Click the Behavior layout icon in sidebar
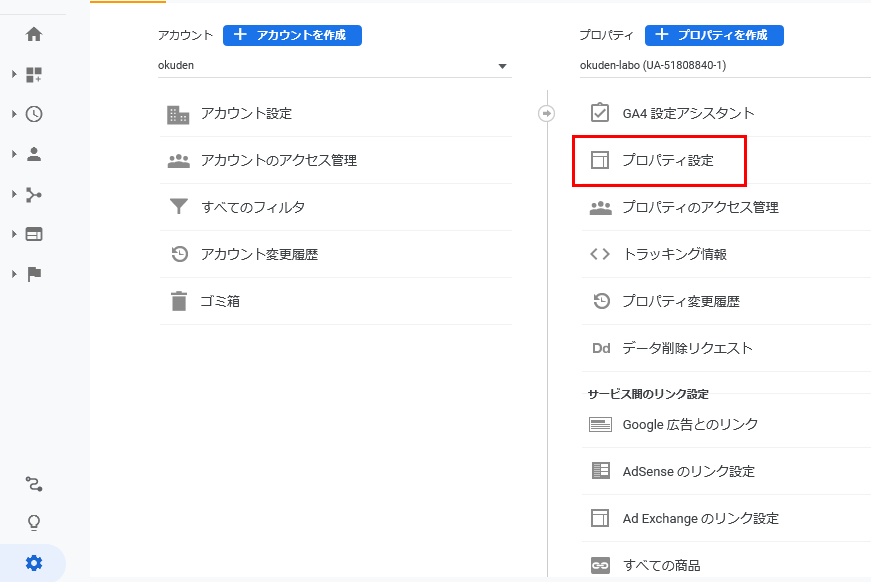This screenshot has height=582, width=871. point(34,234)
